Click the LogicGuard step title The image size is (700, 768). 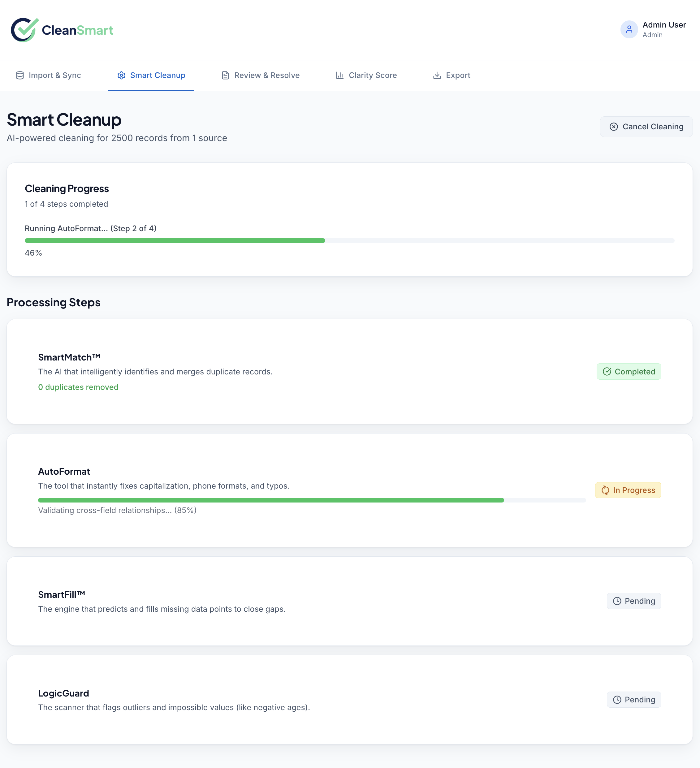(63, 693)
